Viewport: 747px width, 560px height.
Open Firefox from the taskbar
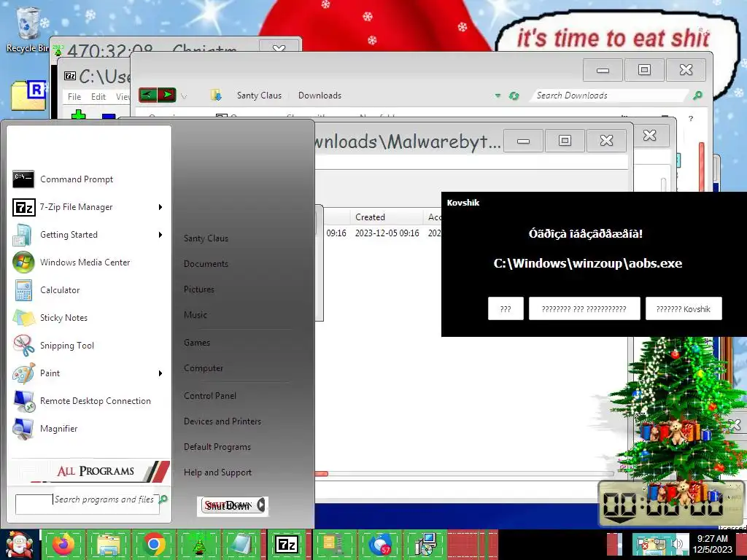pyautogui.click(x=64, y=544)
